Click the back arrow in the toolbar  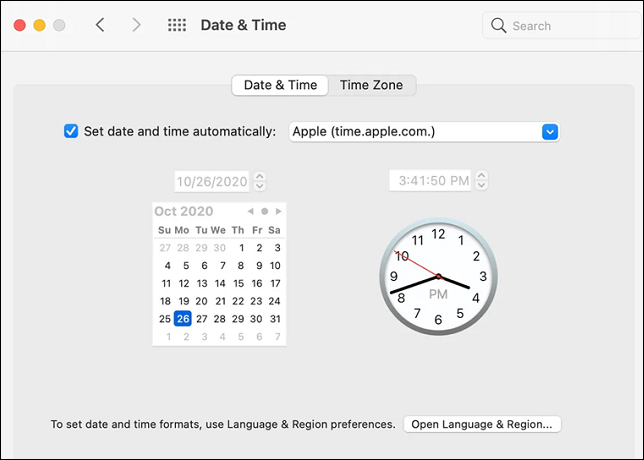click(100, 25)
